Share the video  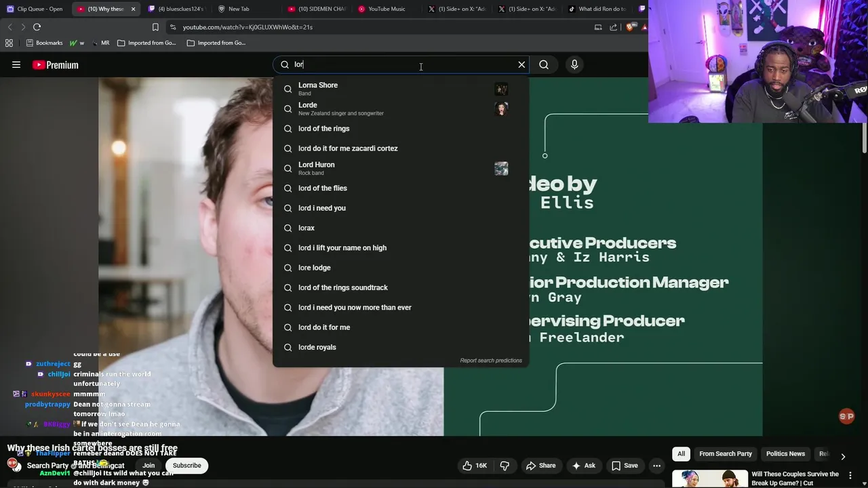(540, 466)
